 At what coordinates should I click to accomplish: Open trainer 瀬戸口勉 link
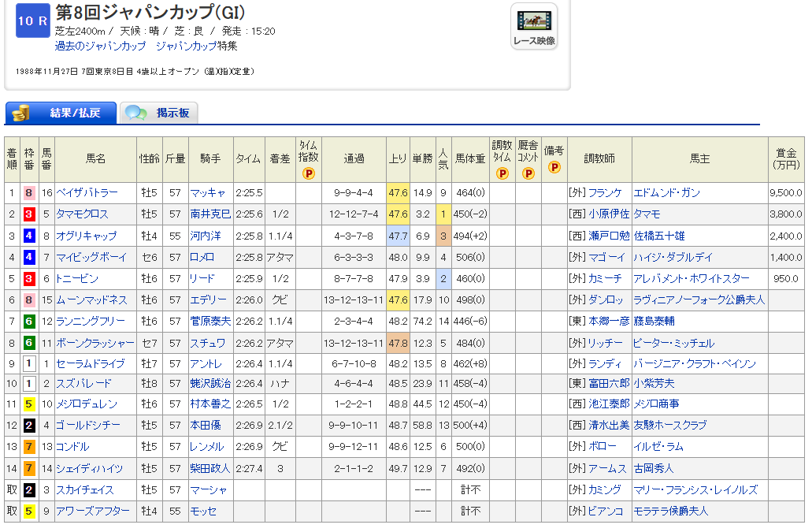point(609,236)
